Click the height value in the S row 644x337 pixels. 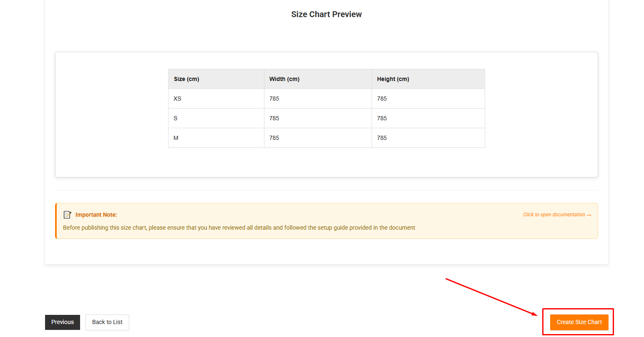coord(382,118)
